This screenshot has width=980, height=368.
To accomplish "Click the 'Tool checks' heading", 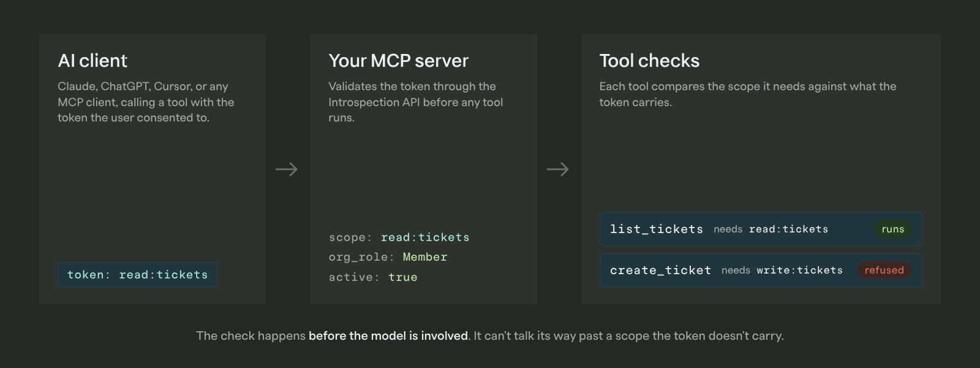I will pos(649,61).
